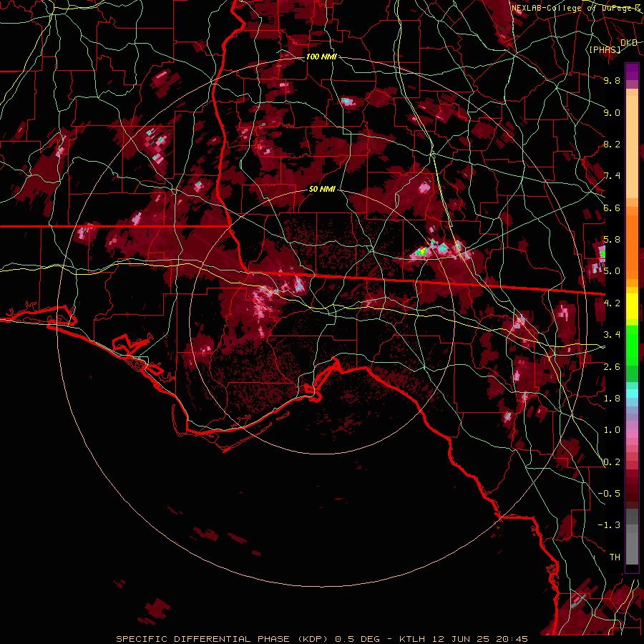Screen dimensions: 644x644
Task: Click the DKD [PHAS] units label
Action: click(613, 46)
